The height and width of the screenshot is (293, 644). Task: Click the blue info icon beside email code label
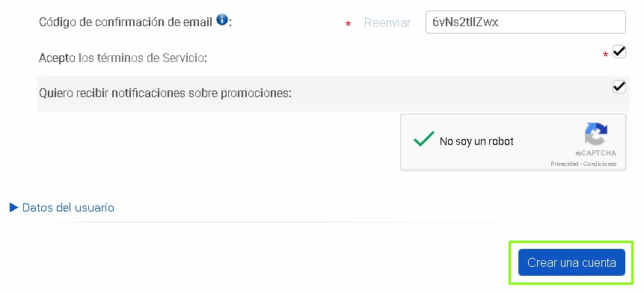coord(222,19)
